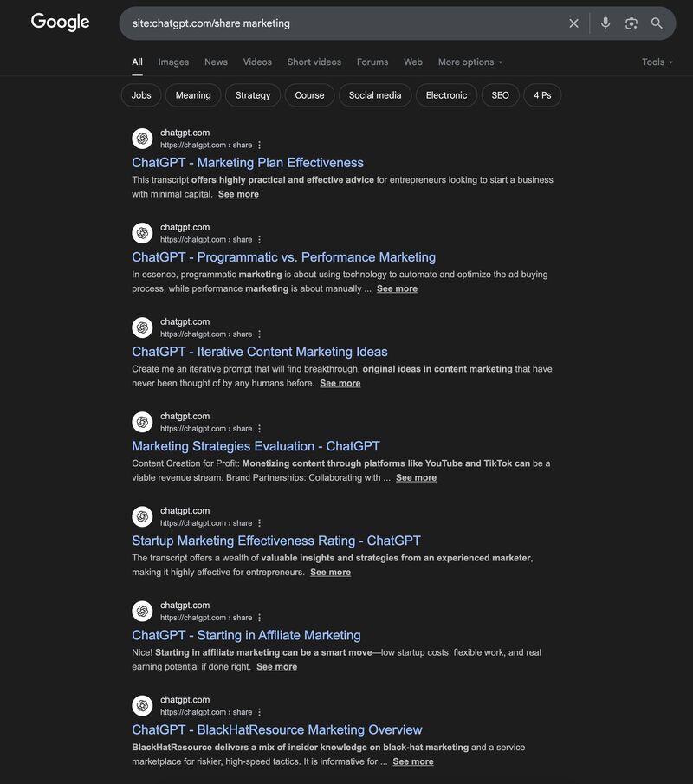Start voice search with microphone icon
Viewport: 693px width, 784px height.
pyautogui.click(x=606, y=23)
